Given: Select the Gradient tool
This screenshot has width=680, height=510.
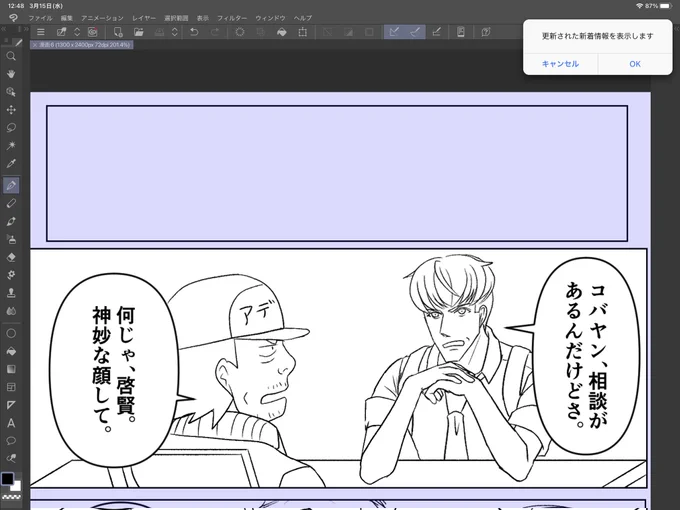Looking at the screenshot, I should tap(11, 369).
